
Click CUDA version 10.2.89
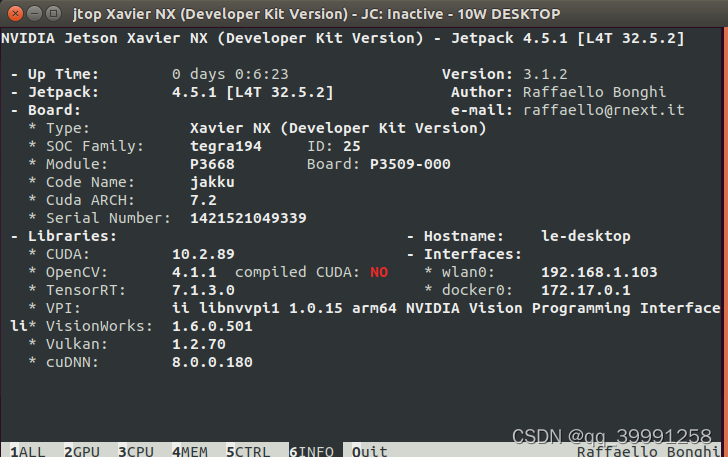click(x=203, y=254)
